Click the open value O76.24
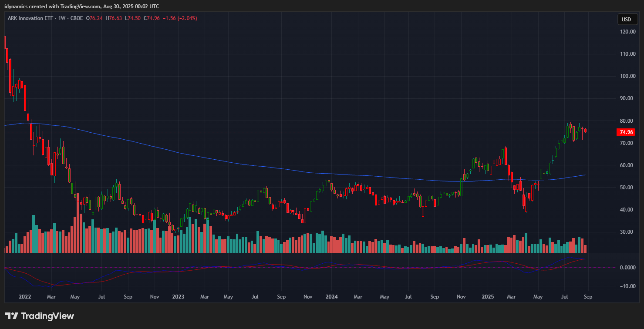644x329 pixels. click(x=94, y=19)
